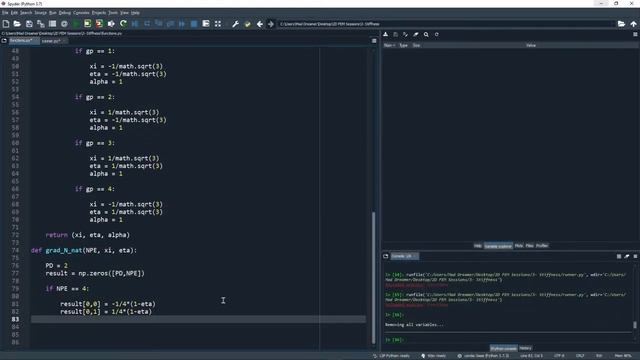Remove all variables eraser icon in console
This screenshot has width=640, height=360.
coord(627,256)
